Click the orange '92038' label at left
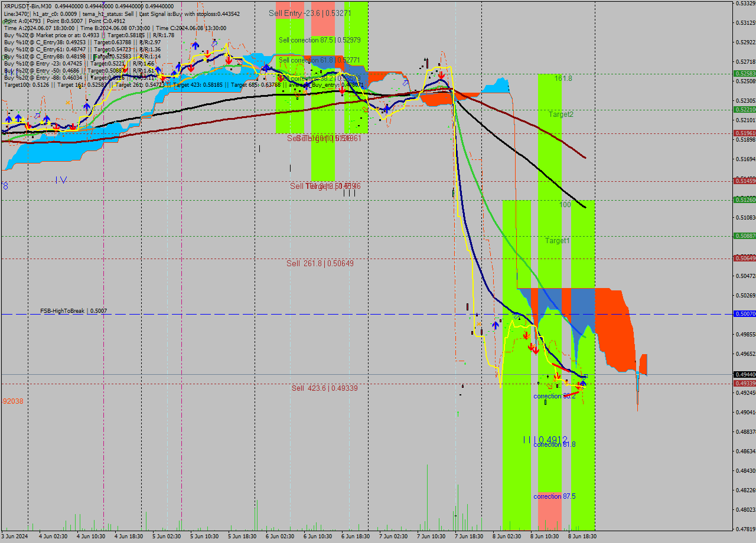The image size is (756, 543). pyautogui.click(x=13, y=401)
